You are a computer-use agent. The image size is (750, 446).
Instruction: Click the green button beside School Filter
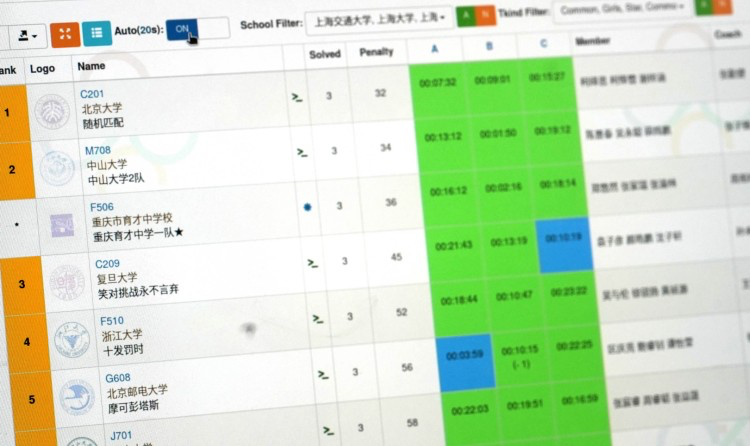[465, 17]
